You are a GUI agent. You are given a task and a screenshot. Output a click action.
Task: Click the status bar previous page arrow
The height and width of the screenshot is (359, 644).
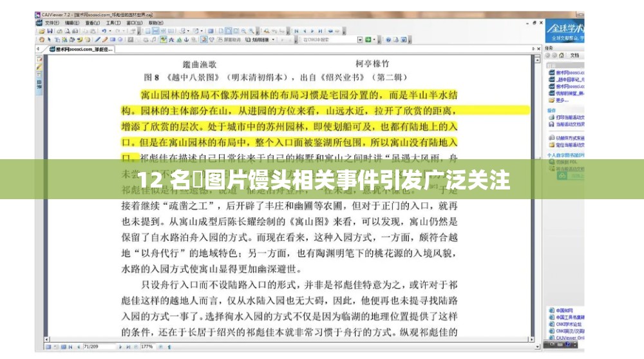(79, 347)
